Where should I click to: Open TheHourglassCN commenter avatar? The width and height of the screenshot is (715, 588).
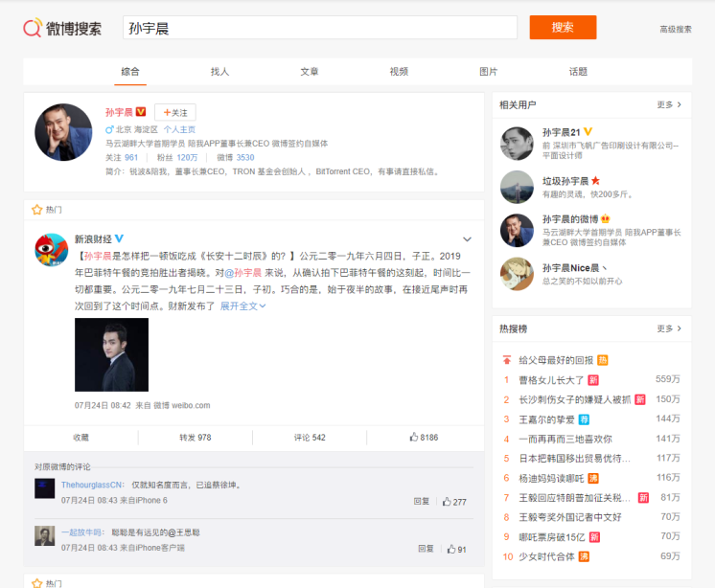pos(45,488)
